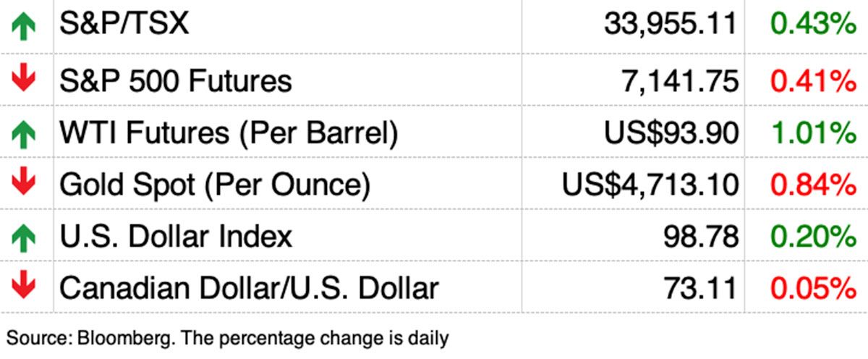This screenshot has height=359, width=868.
Task: Click the S&P/TSX value 33,955.11
Action: (x=671, y=27)
